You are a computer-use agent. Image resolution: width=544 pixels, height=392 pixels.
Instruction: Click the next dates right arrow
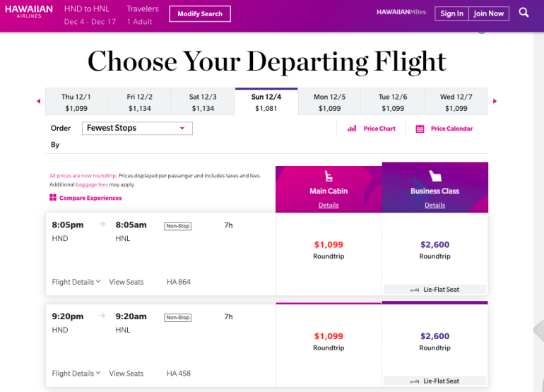tap(495, 101)
